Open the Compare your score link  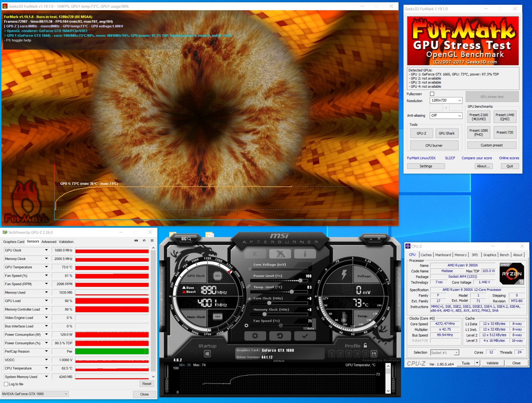[x=477, y=158]
